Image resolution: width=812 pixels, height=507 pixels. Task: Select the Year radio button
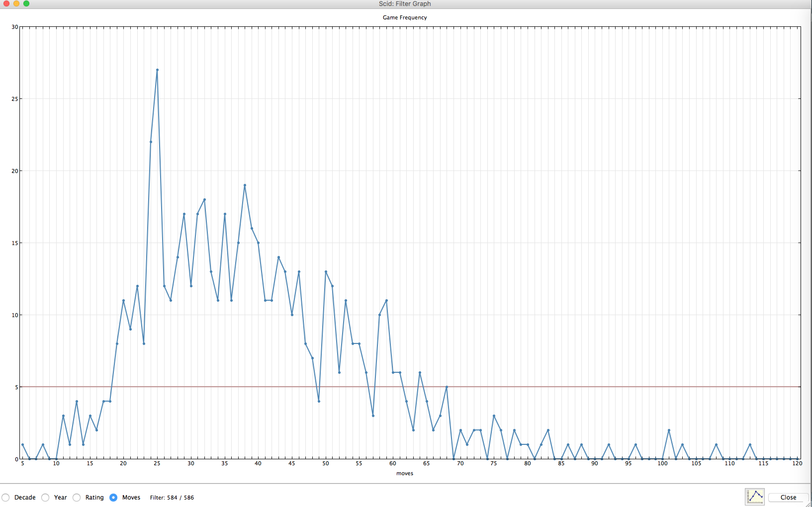point(45,497)
